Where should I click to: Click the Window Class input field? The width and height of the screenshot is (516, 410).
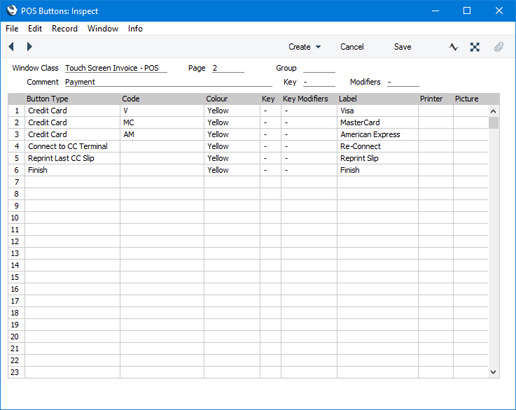pos(116,68)
